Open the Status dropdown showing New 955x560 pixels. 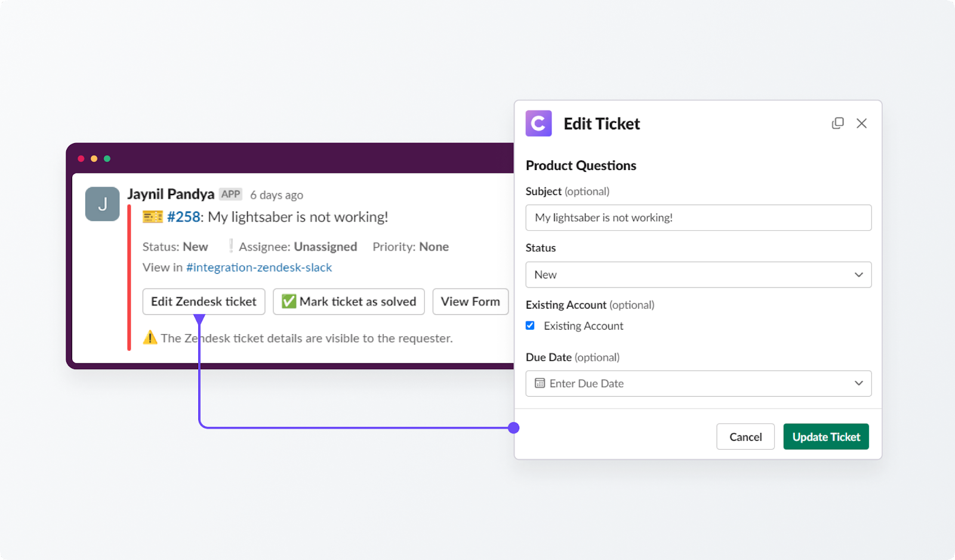(x=698, y=275)
